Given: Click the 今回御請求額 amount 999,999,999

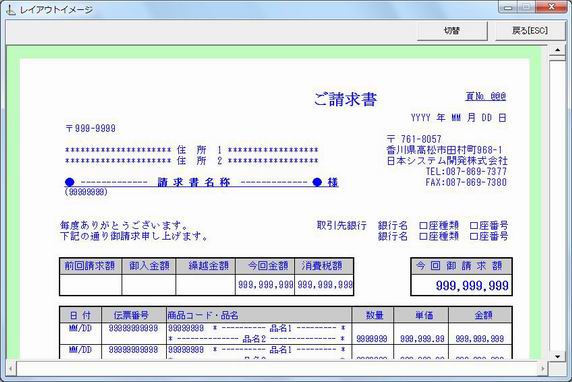Looking at the screenshot, I should 472,285.
